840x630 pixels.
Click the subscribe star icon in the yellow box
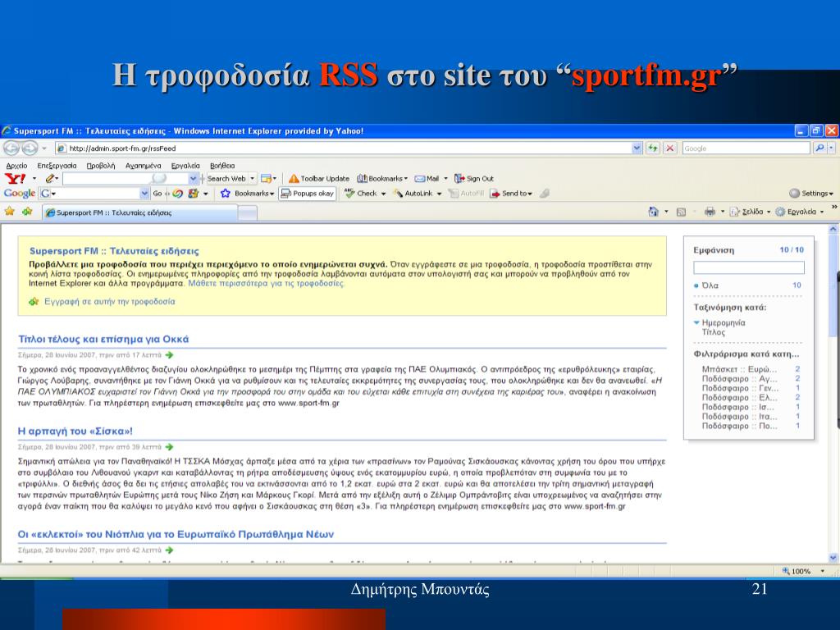coord(34,302)
